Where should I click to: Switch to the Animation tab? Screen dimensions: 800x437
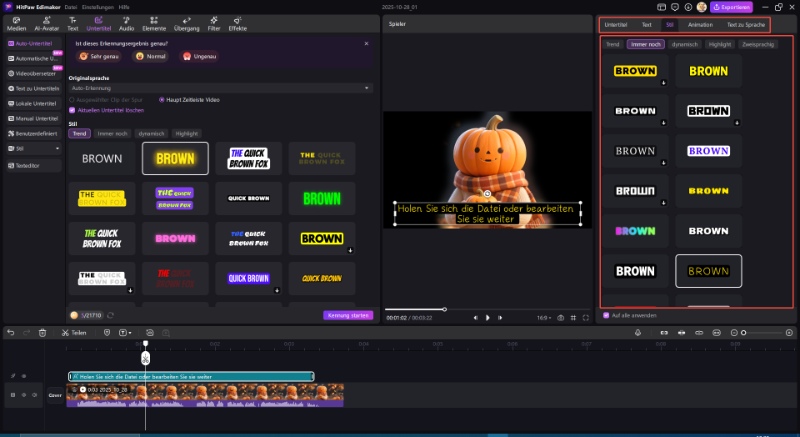(700, 23)
